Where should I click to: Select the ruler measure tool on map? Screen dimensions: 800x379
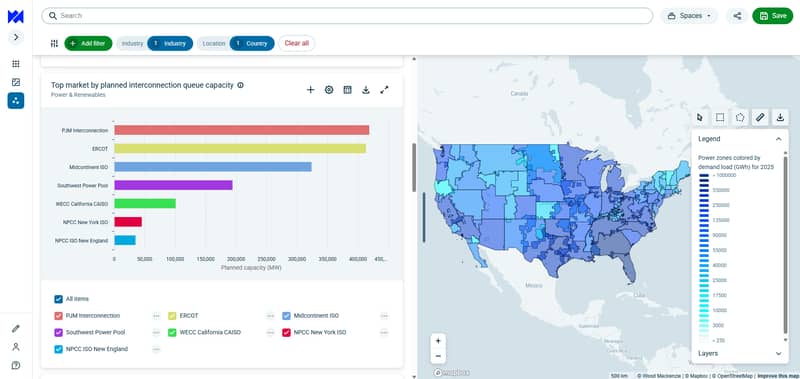click(x=760, y=117)
